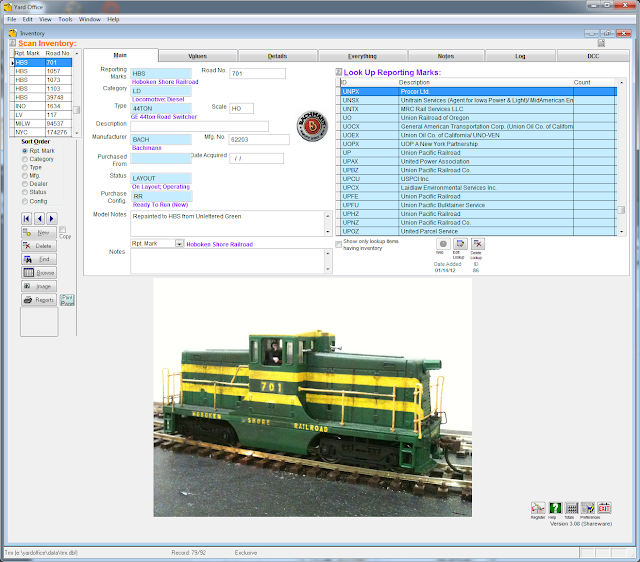Enable the Copy checkbox
The width and height of the screenshot is (640, 562).
coord(62,230)
